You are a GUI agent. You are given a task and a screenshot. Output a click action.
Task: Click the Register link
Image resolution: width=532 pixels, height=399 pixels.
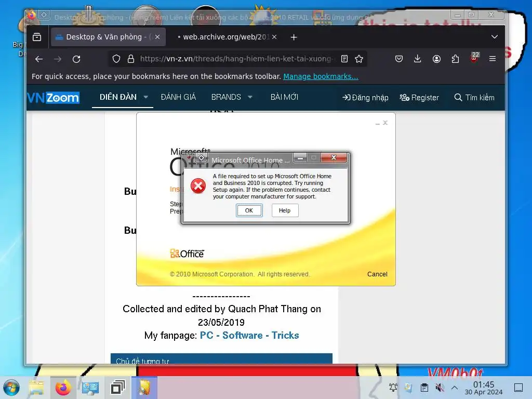pyautogui.click(x=419, y=98)
